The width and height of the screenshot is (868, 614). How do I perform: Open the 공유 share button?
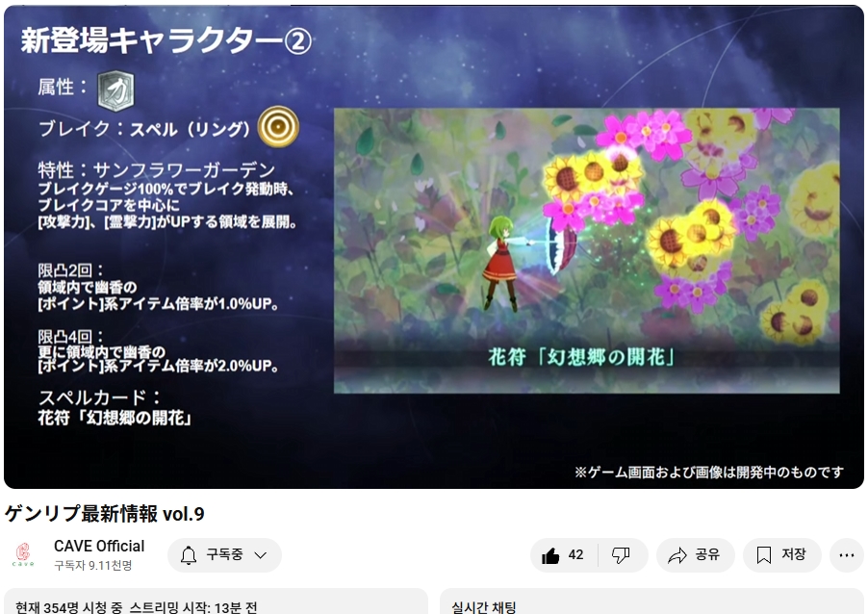pyautogui.click(x=696, y=554)
